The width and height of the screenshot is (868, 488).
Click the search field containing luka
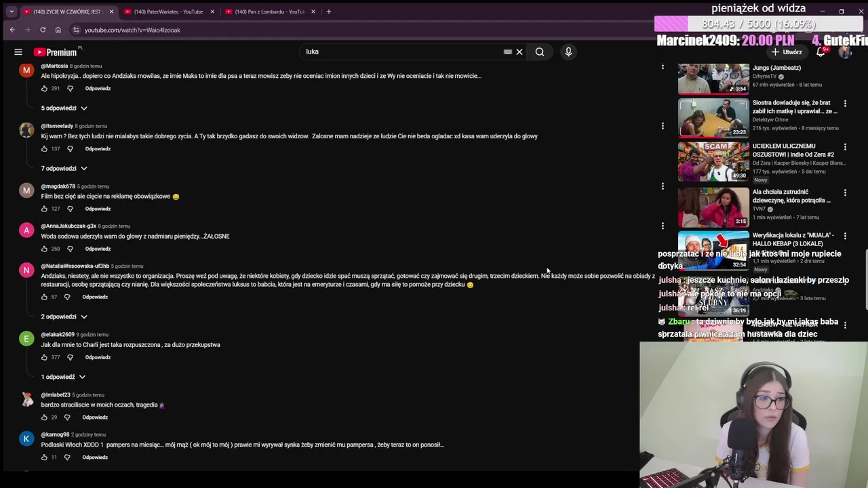click(403, 52)
